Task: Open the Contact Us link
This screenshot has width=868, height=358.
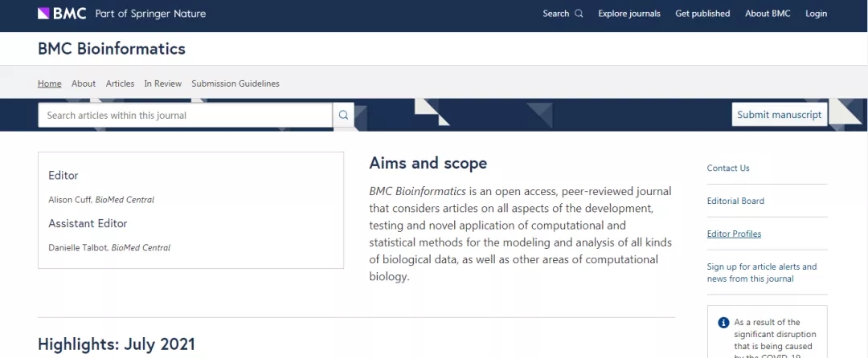Action: pyautogui.click(x=728, y=168)
